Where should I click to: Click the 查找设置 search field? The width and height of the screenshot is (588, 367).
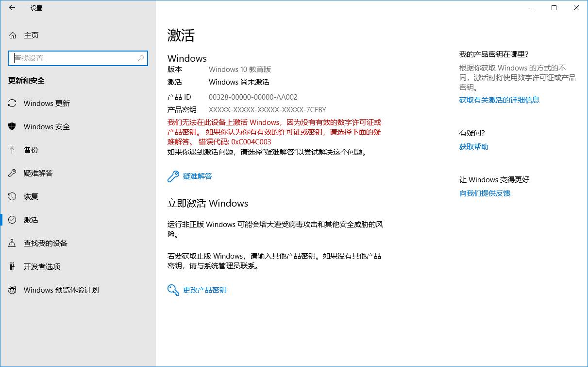coord(78,58)
